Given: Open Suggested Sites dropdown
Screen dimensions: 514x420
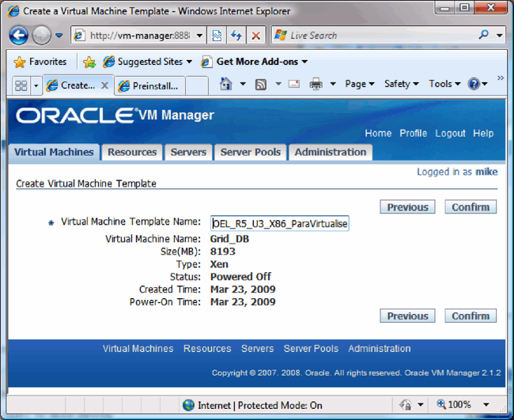Looking at the screenshot, I should click(148, 62).
